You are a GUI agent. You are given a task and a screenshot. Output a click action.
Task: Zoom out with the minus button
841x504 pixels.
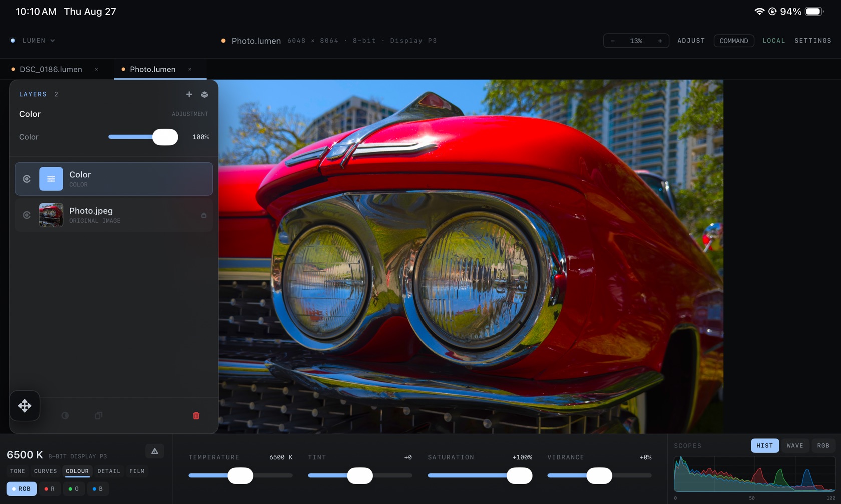(612, 41)
